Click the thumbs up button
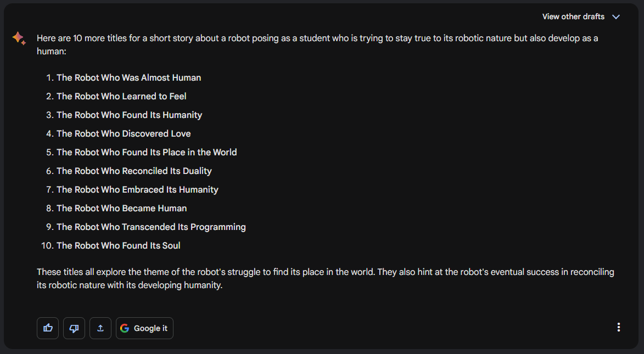The width and height of the screenshot is (644, 354). [48, 328]
